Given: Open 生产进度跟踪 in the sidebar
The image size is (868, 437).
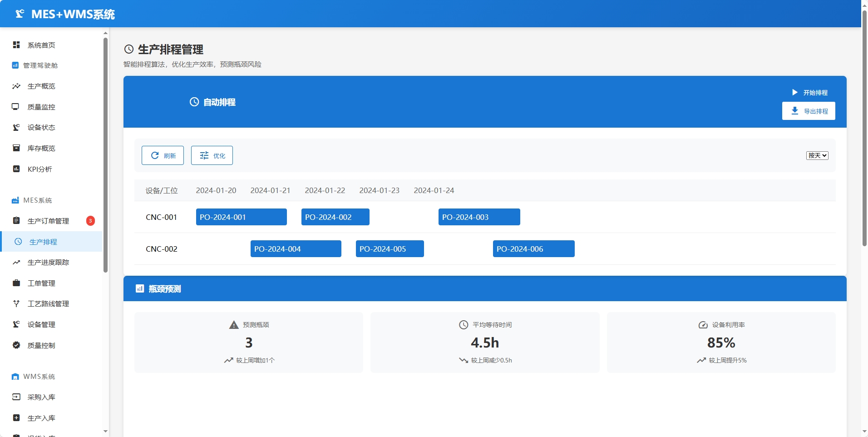Looking at the screenshot, I should (48, 263).
